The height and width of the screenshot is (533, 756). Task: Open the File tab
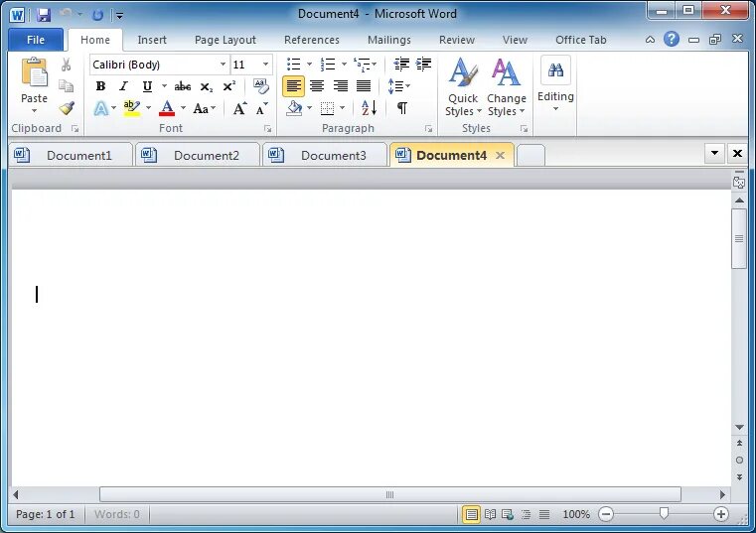point(36,40)
